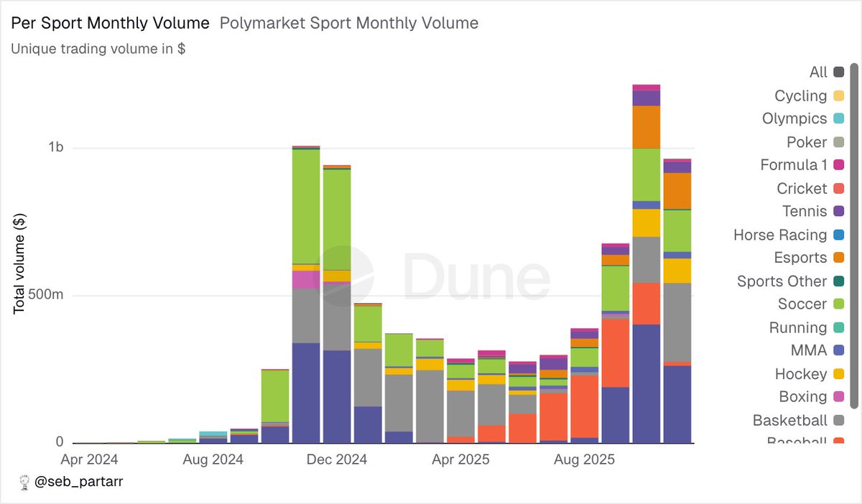Click Polymarket Sport Monthly Volume subtitle

(349, 23)
